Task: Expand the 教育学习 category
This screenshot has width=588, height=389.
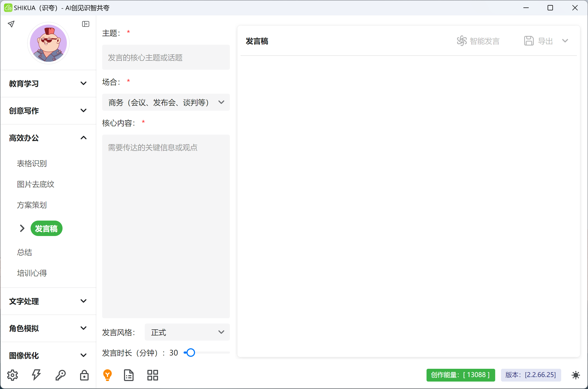Action: 48,84
